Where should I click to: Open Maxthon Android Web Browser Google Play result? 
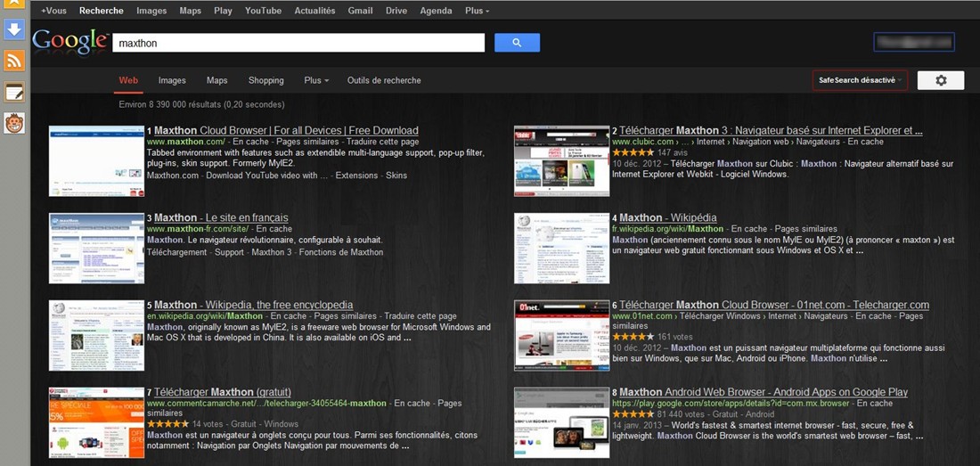764,392
